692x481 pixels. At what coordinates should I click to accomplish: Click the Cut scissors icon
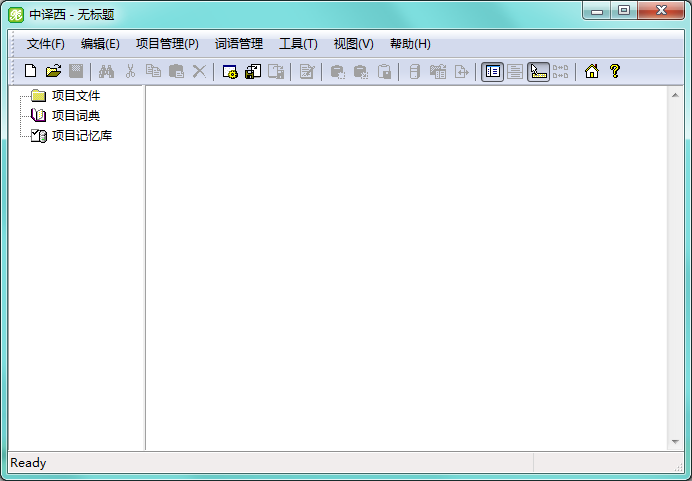click(130, 71)
